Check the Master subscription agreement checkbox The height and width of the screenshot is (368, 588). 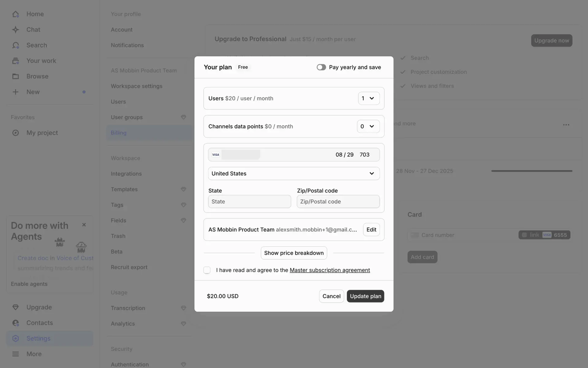click(207, 270)
